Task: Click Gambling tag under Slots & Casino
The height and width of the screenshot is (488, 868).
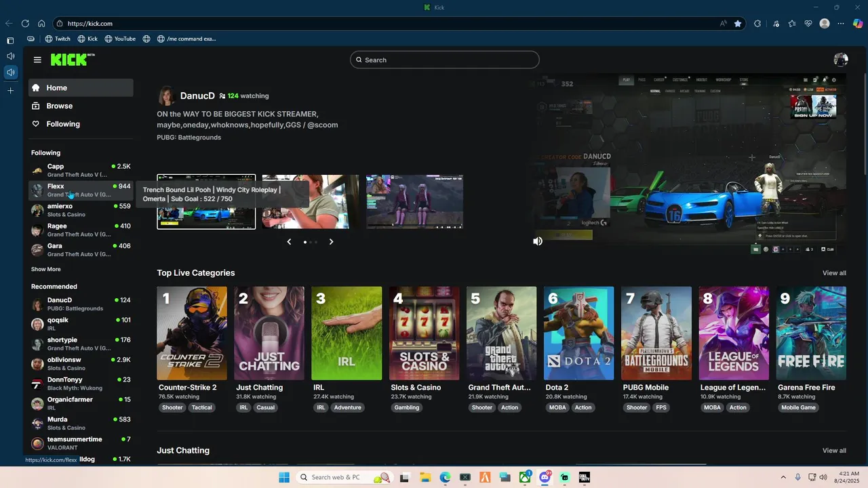Action: 407,407
